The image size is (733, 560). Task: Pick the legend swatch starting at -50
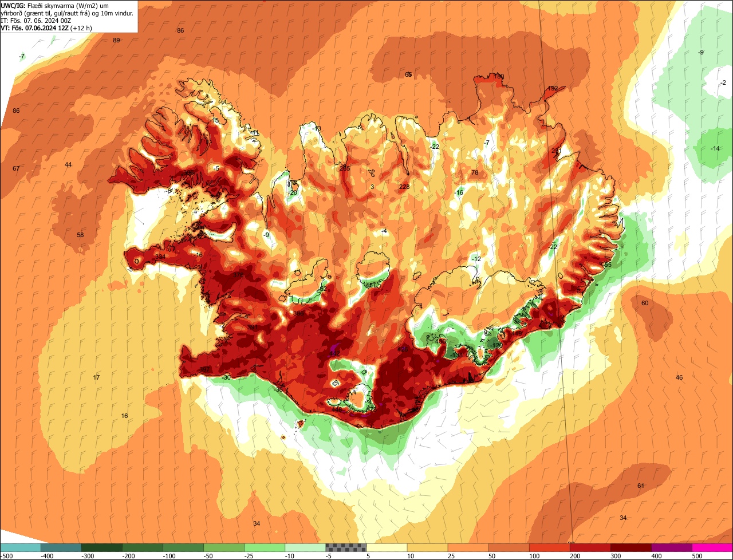224,547
